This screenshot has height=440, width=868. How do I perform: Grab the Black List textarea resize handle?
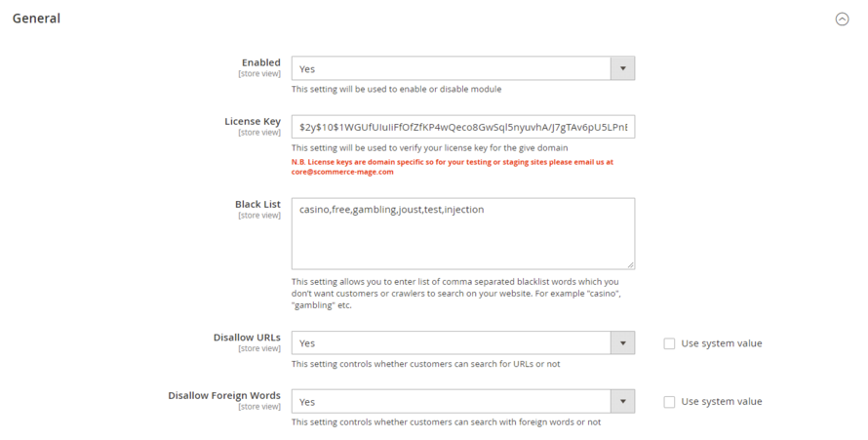[x=630, y=264]
